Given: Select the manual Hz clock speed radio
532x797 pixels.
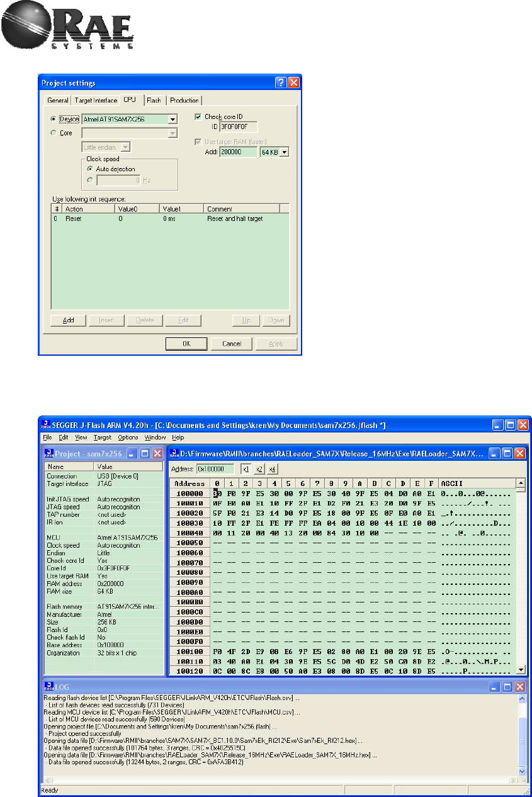Looking at the screenshot, I should point(91,180).
